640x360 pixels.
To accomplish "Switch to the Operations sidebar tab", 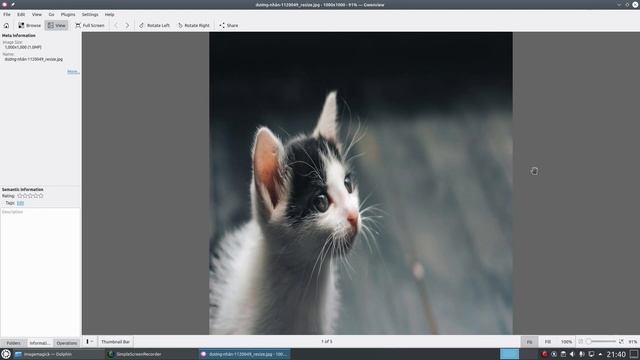I will [x=67, y=343].
